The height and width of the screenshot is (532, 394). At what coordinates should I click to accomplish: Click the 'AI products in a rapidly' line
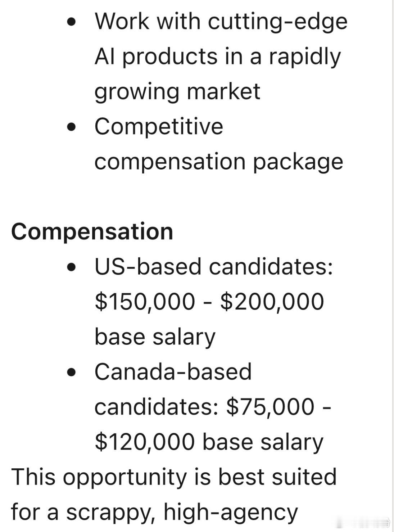[217, 57]
